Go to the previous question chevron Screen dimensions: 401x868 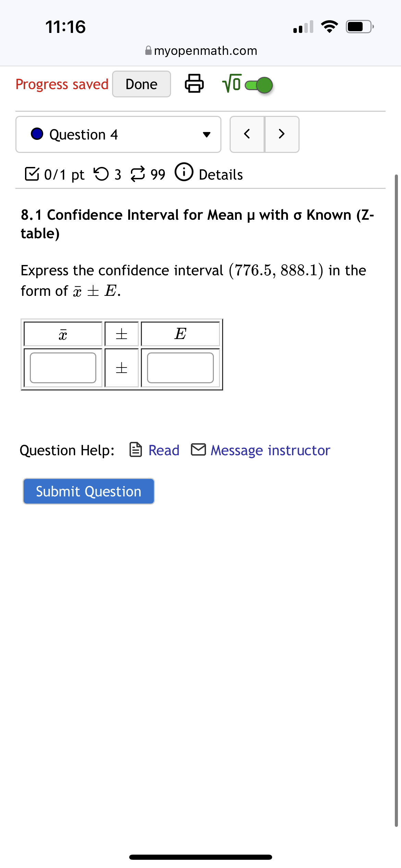[247, 134]
